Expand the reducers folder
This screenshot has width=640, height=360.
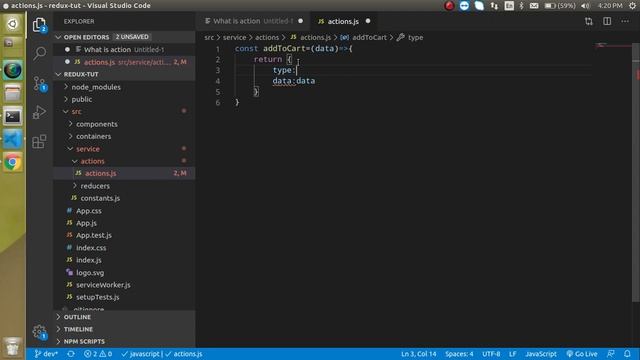click(124, 186)
